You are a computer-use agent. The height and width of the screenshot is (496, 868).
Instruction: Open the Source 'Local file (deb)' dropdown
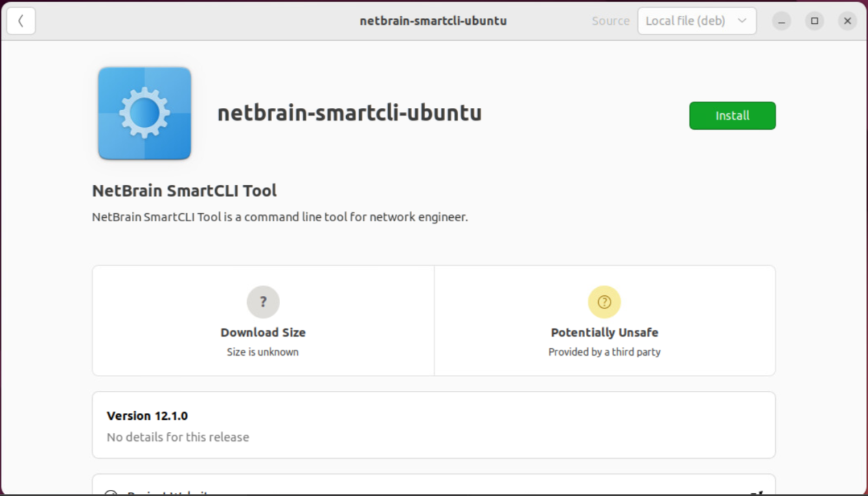(x=696, y=21)
